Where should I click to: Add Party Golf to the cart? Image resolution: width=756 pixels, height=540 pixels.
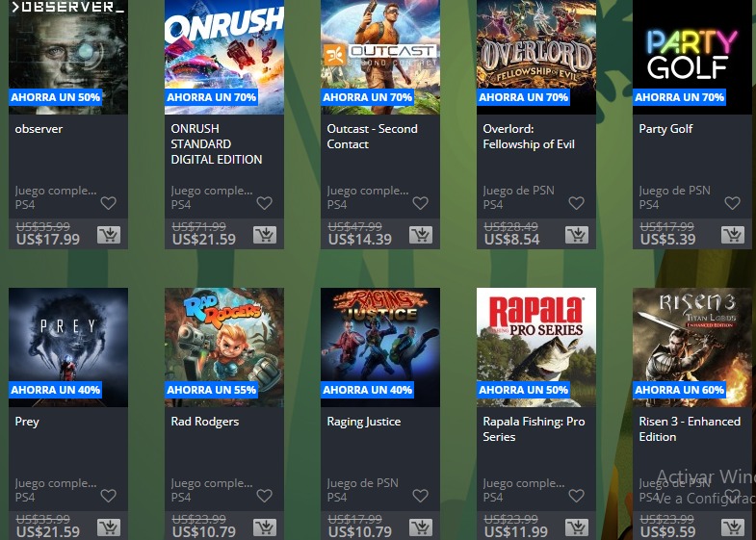[x=733, y=235]
